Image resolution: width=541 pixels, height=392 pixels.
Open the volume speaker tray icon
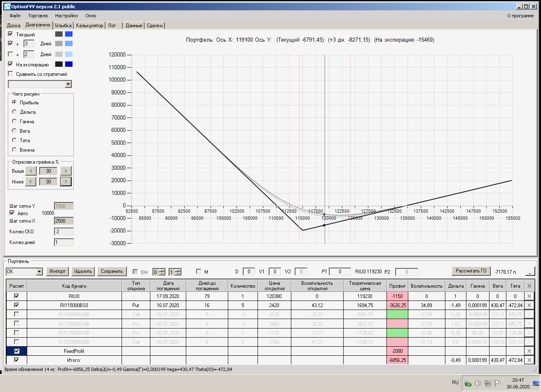(x=478, y=383)
